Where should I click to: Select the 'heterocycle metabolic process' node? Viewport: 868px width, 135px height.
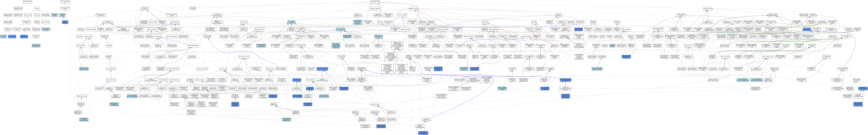pos(727,22)
